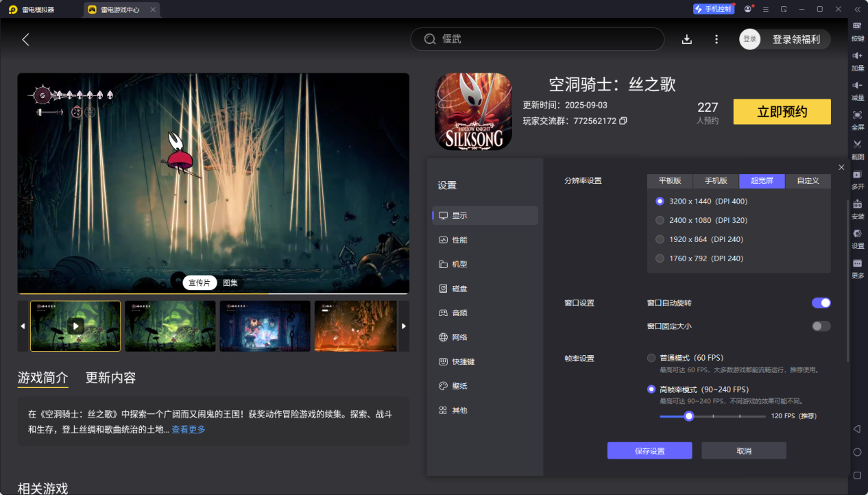
Task: Select the 宣传片 trailer pill
Action: [200, 282]
